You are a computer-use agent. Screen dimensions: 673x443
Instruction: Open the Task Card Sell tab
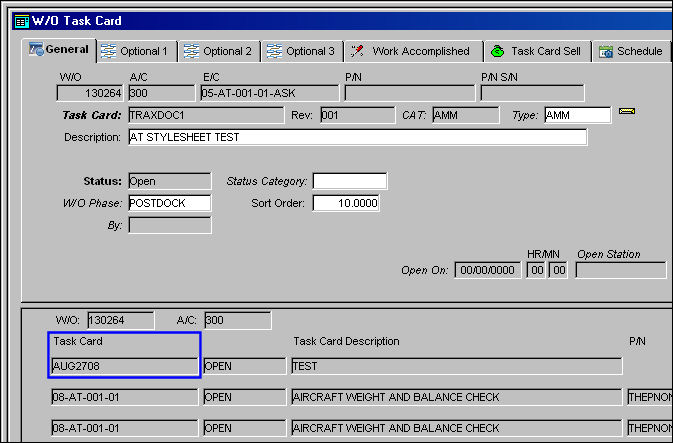tap(538, 52)
